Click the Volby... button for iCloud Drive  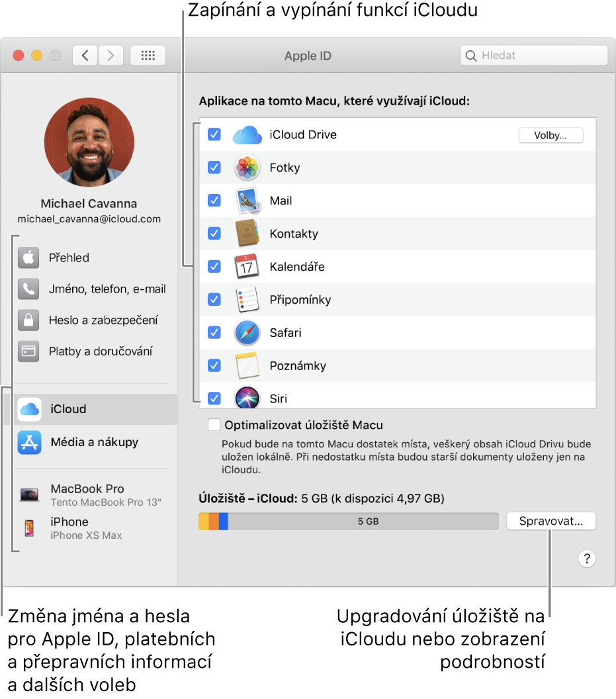pos(550,136)
